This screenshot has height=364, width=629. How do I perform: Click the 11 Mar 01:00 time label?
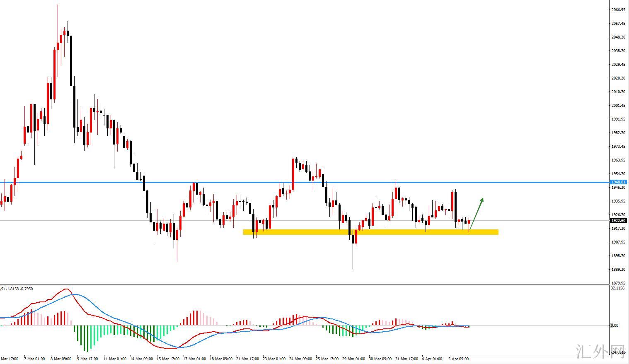click(115, 359)
